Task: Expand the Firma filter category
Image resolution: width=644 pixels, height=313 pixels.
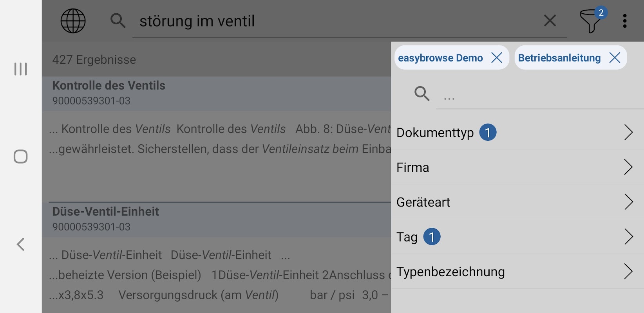Action: (x=517, y=167)
